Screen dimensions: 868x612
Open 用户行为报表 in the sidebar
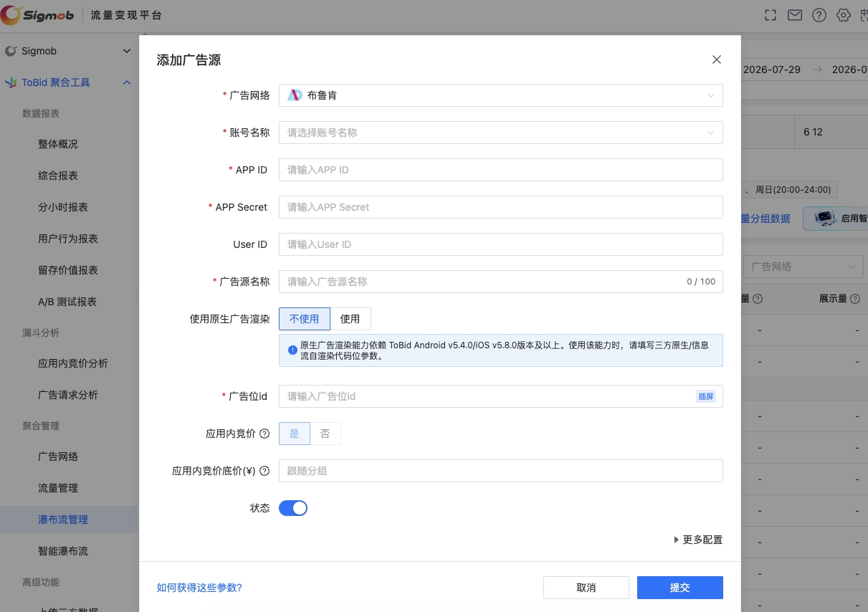coord(68,239)
